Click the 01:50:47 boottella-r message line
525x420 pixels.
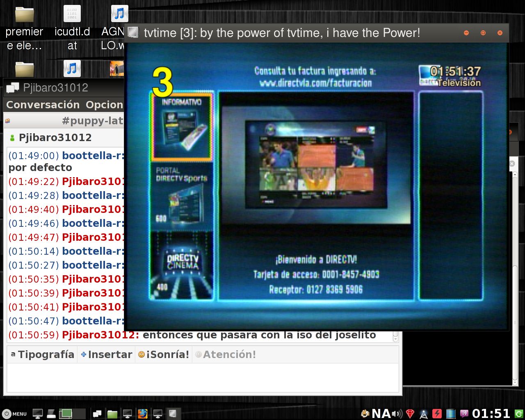(x=66, y=321)
